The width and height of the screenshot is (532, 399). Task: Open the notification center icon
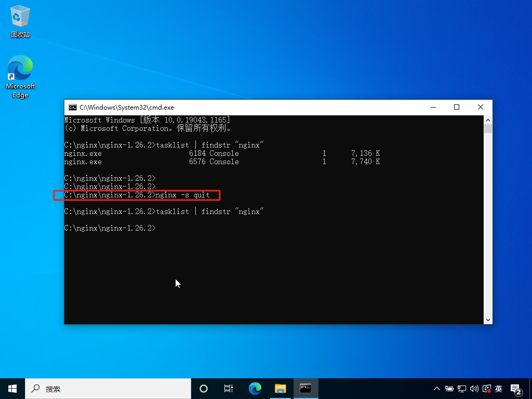tap(516, 390)
